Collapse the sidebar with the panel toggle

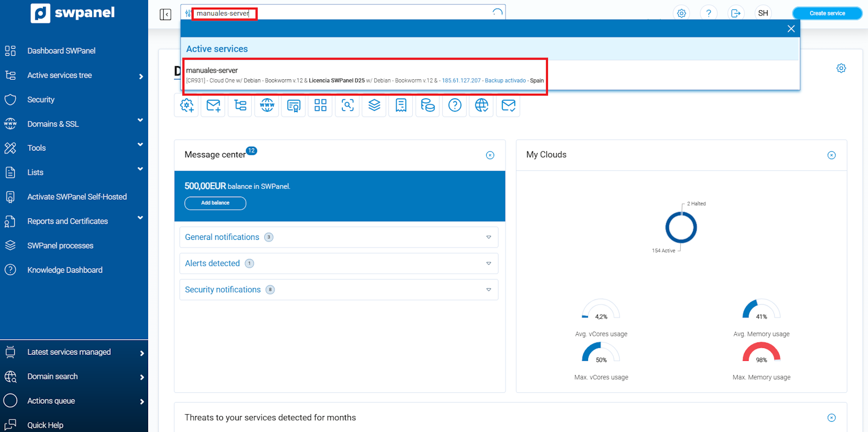tap(165, 15)
